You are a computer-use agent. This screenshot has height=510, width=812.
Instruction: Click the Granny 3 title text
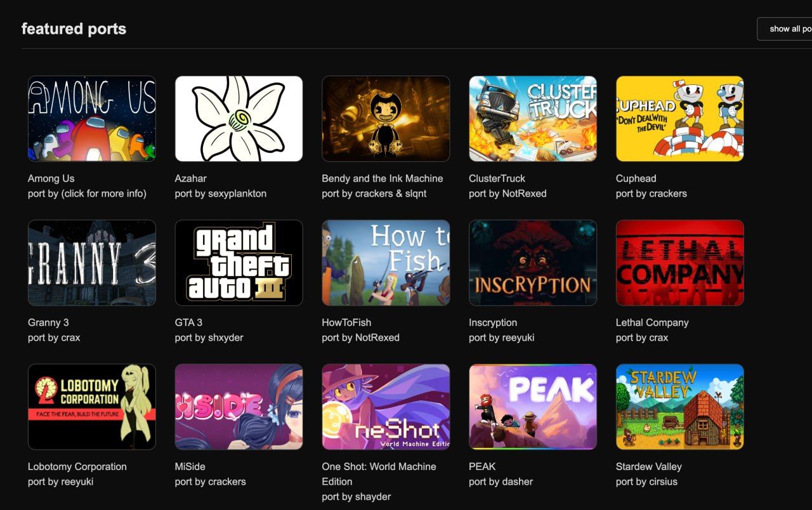48,322
